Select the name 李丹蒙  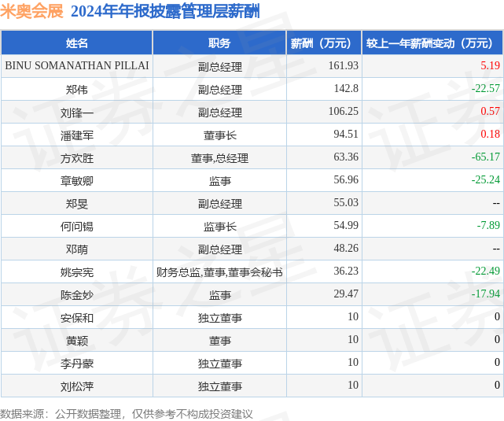click(x=77, y=364)
